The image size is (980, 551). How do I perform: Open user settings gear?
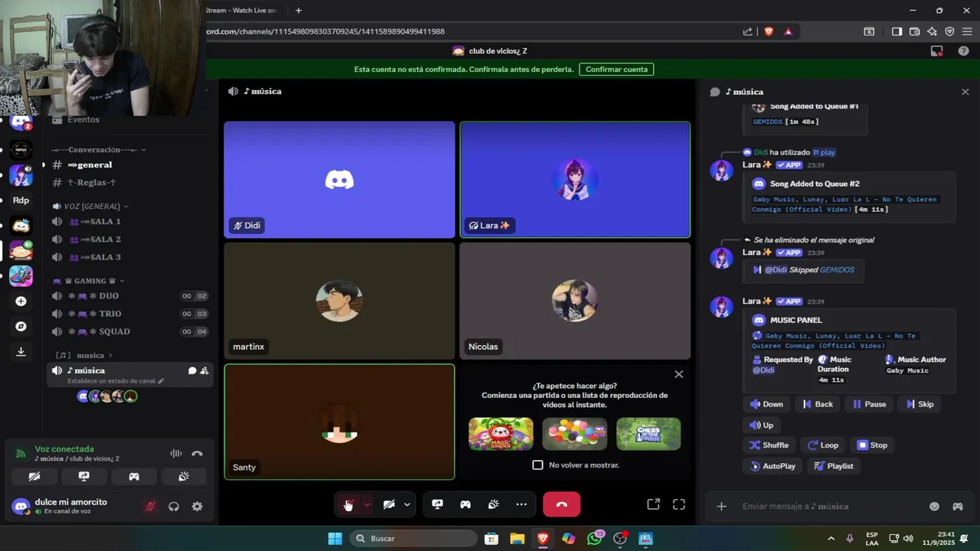(198, 507)
